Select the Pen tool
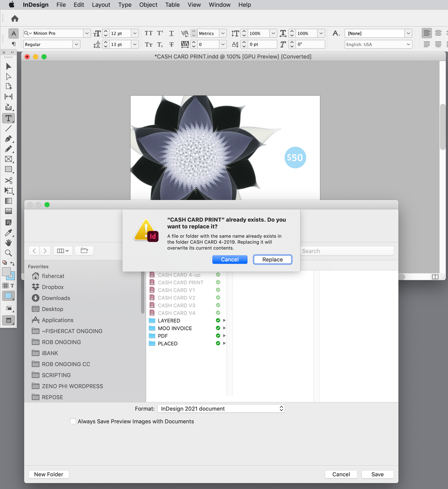Screen dimensions: 448x489 tap(8, 139)
